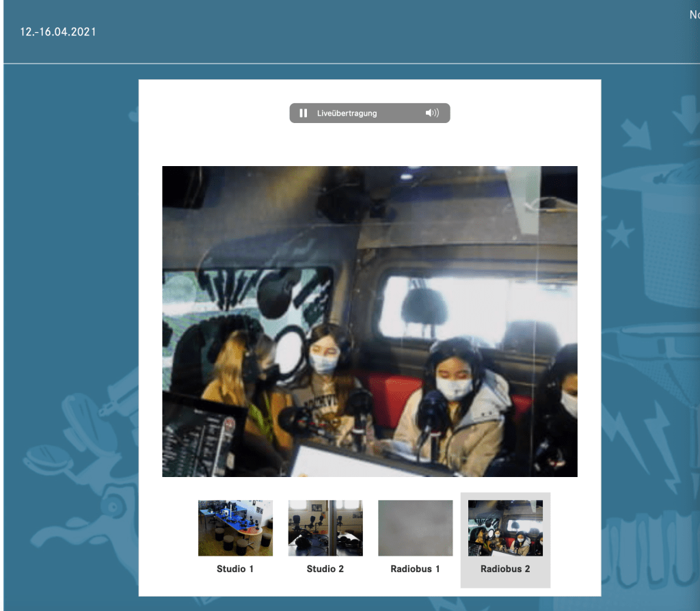
Task: Click the white star beside the hat
Action: (620, 234)
